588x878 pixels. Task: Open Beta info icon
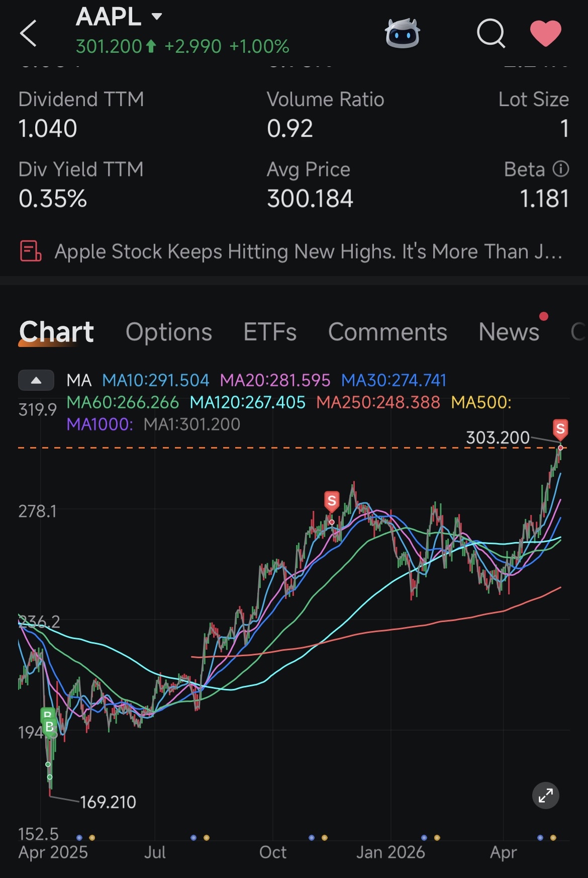(x=561, y=169)
